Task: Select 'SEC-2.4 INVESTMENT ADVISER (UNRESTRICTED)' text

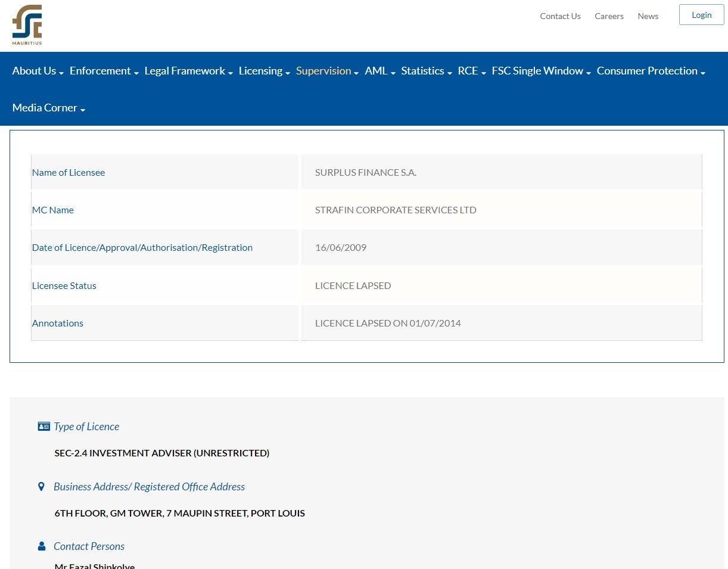Action: (x=162, y=453)
